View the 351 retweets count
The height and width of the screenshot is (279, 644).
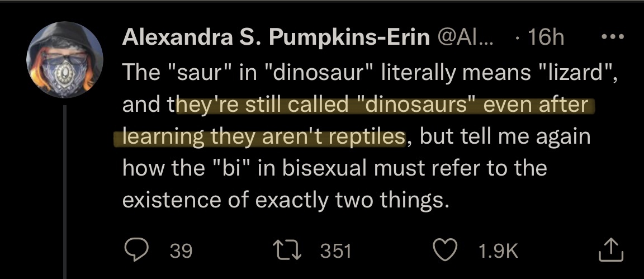335,250
